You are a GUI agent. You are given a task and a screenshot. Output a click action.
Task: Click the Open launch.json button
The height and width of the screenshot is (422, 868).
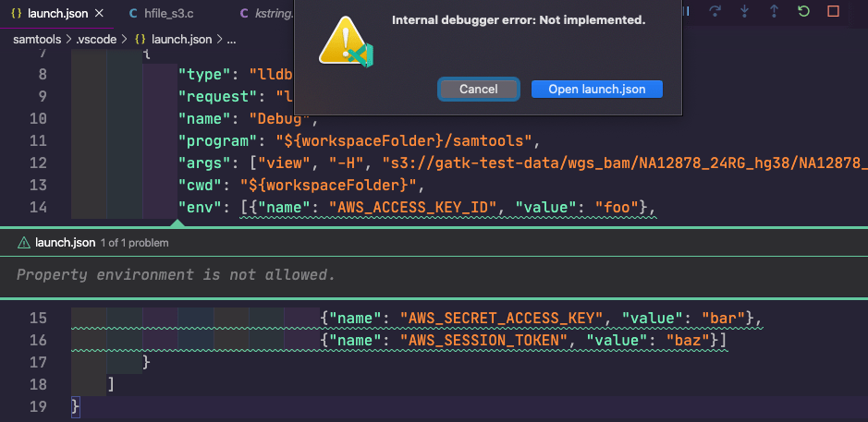pyautogui.click(x=597, y=89)
